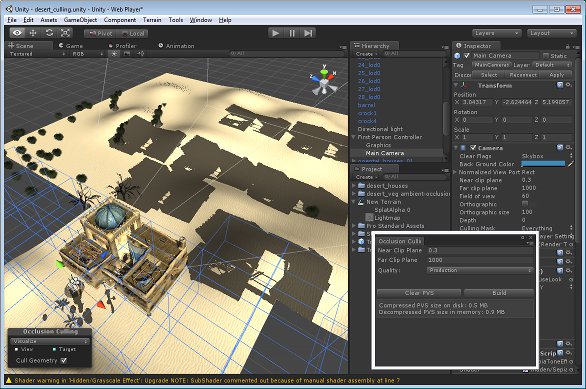Click the prefab Select button
Image resolution: width=586 pixels, height=389 pixels.
pyautogui.click(x=488, y=75)
